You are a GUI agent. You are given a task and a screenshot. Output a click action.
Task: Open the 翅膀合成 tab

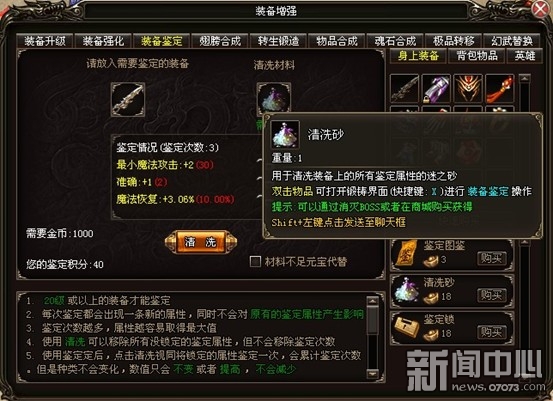click(220, 41)
